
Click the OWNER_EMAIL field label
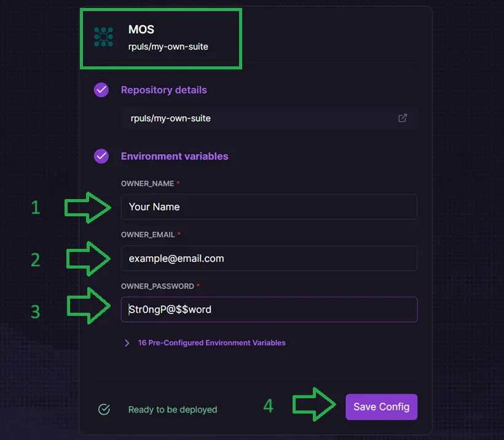(149, 235)
